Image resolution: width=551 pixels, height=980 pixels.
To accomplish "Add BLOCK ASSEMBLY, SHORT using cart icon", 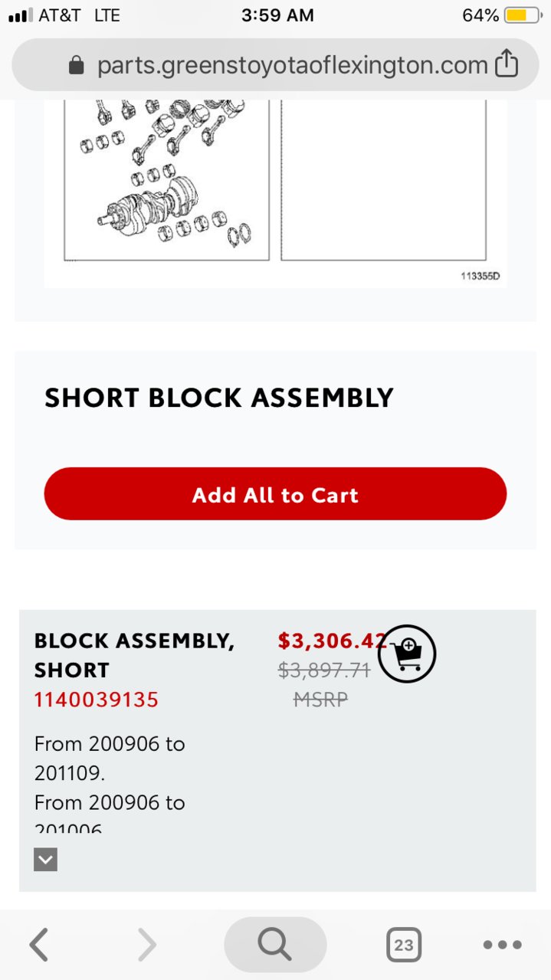I will pyautogui.click(x=407, y=654).
